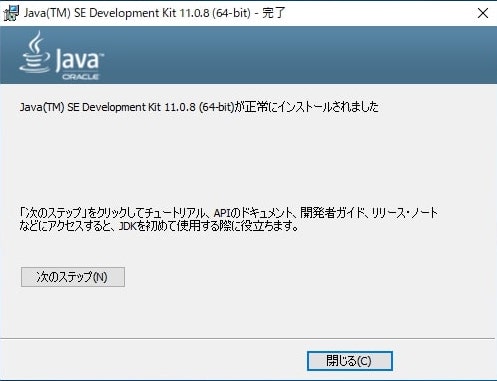Screen dimensions: 497x381
Task: Click the 閉じる(C) button
Action: 350,361
